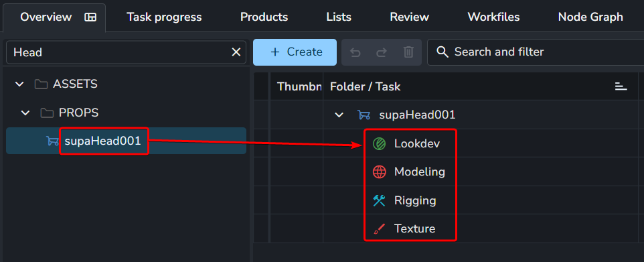Select supaHead001 in the folder tree
This screenshot has width=644, height=262.
[x=126, y=141]
